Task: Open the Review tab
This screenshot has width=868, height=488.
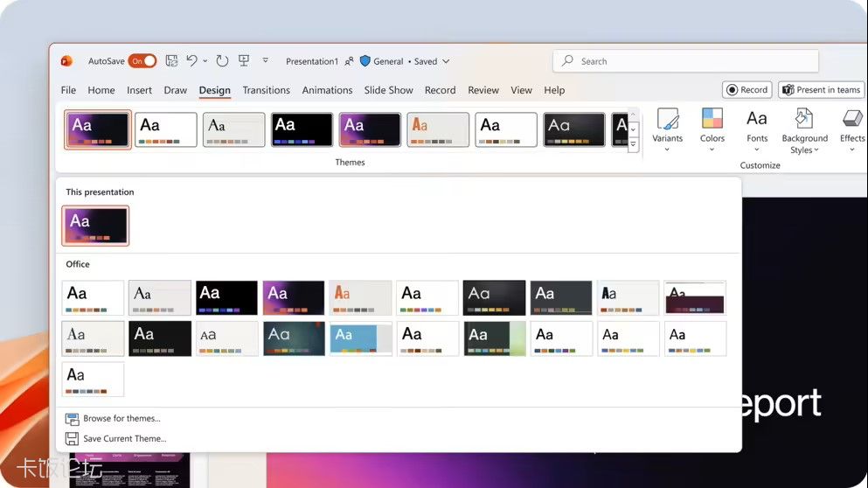Action: click(483, 90)
